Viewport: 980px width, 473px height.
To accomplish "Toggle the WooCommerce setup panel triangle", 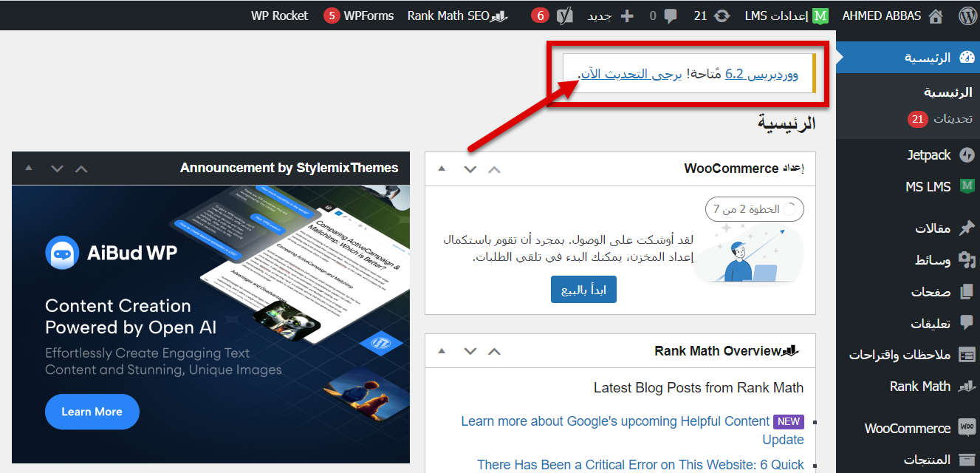I will click(442, 169).
